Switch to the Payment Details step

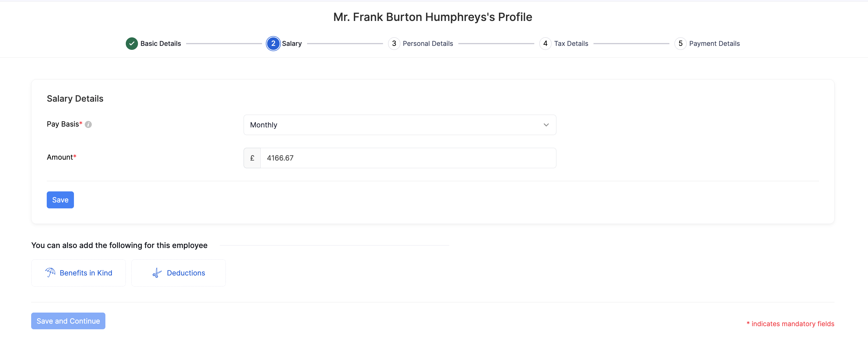(714, 43)
